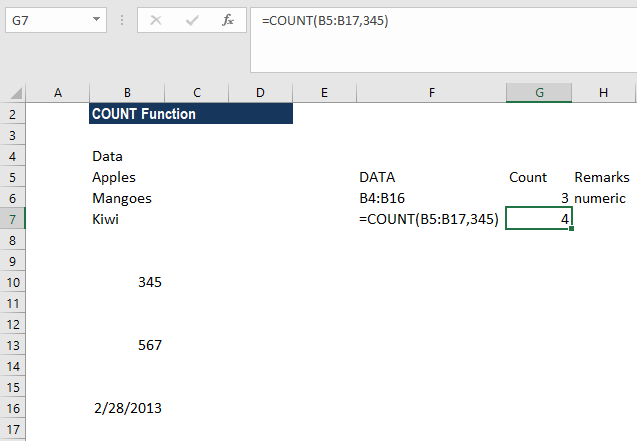Viewport: 637px width, 441px height.
Task: Select row 7 header
Action: (13, 219)
